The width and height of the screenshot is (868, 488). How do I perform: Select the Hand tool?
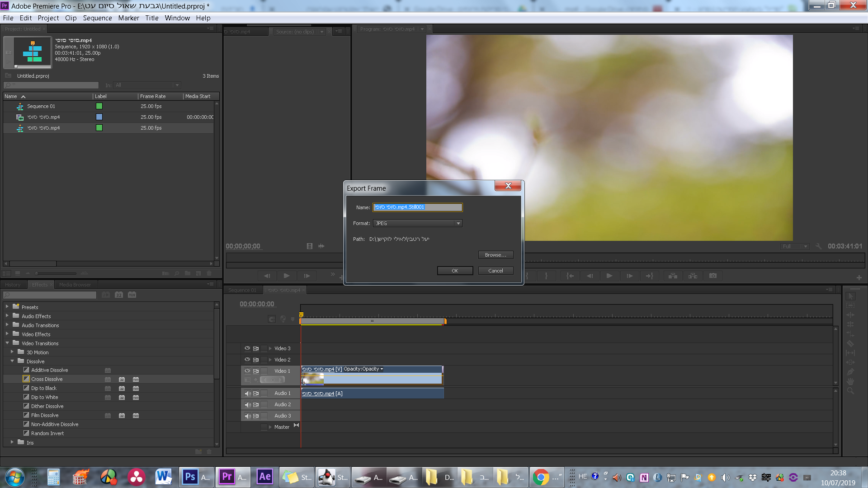(x=850, y=381)
